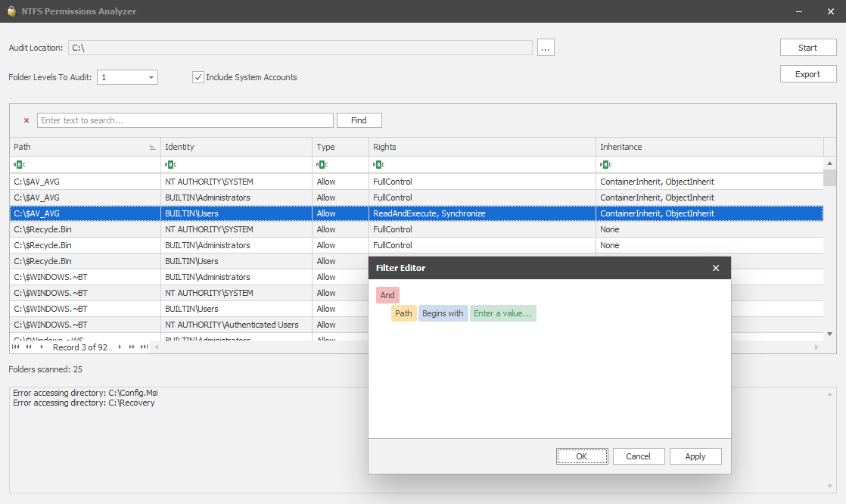
Task: Click the Start button to begin audit
Action: (807, 48)
